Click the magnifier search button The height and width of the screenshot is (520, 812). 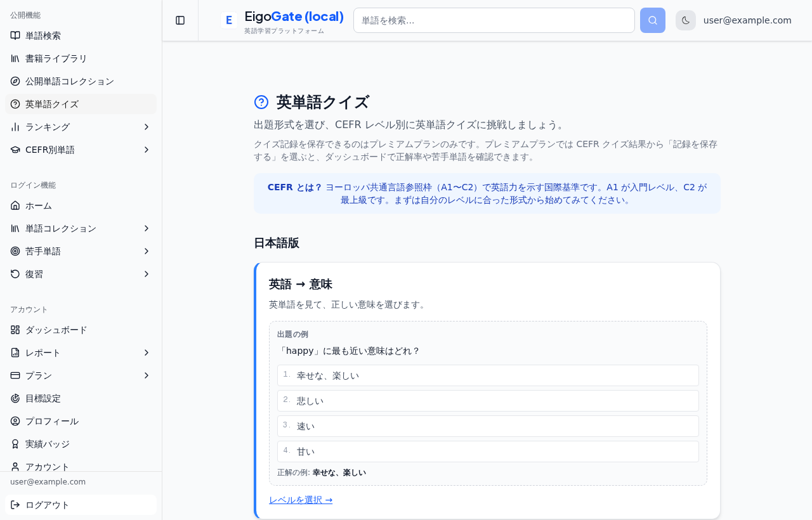coord(653,20)
